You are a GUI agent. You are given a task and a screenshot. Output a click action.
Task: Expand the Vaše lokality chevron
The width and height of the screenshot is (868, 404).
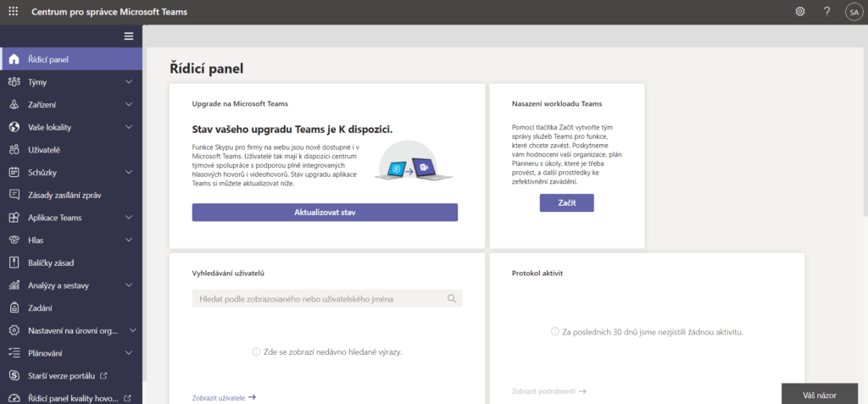coord(129,127)
